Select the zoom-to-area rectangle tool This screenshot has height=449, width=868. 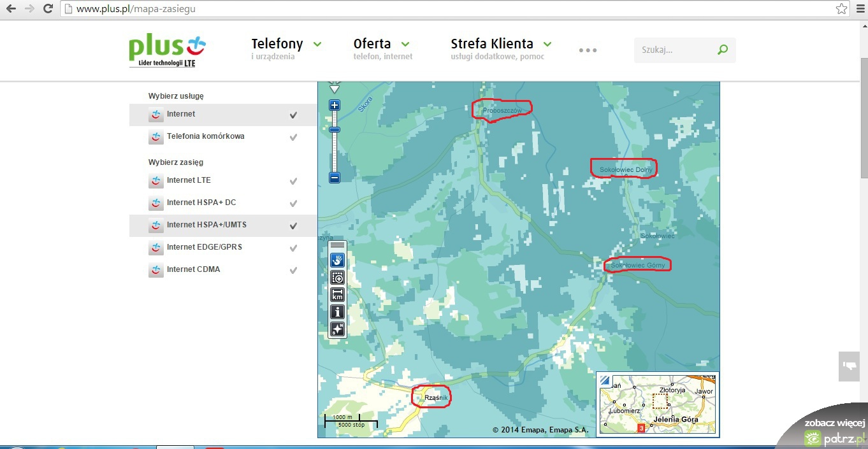pyautogui.click(x=337, y=277)
